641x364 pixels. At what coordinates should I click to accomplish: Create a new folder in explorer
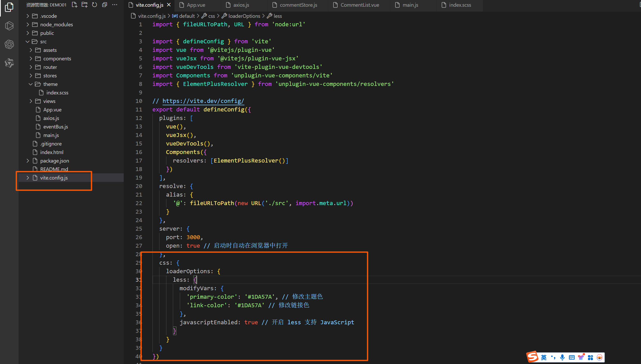tap(84, 5)
